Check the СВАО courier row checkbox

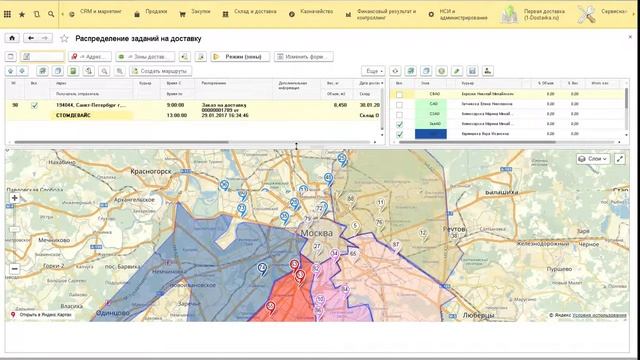[400, 94]
